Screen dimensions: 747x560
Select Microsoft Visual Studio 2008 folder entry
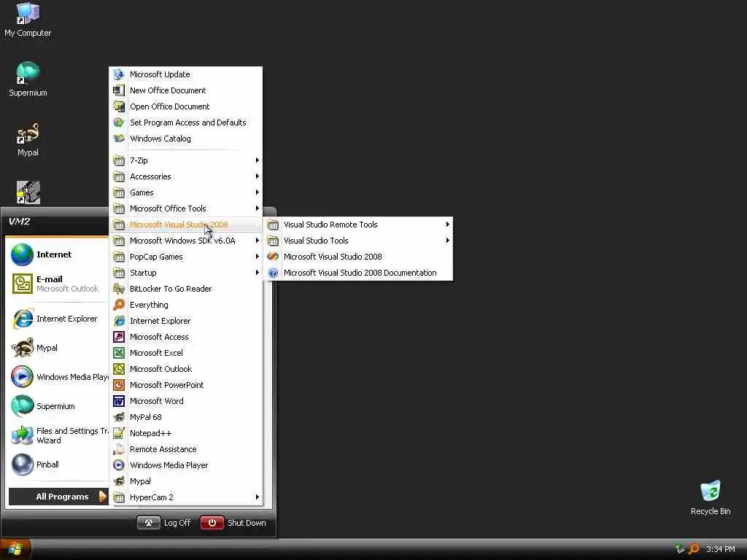point(186,225)
